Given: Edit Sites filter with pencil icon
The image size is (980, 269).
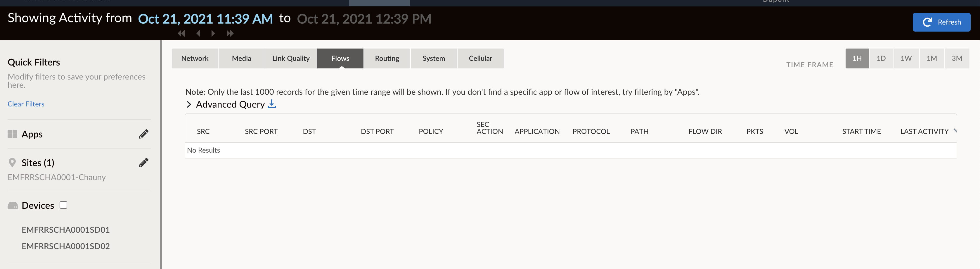Looking at the screenshot, I should 143,163.
